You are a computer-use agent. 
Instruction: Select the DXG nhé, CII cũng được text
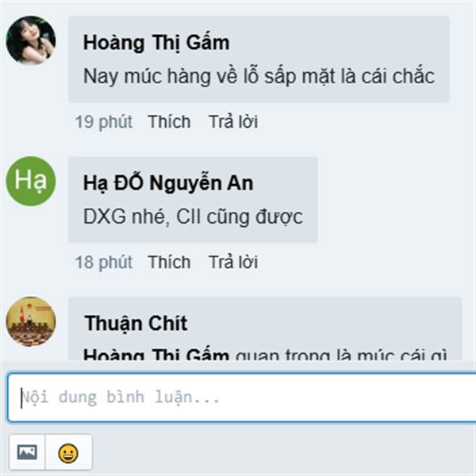(x=193, y=217)
